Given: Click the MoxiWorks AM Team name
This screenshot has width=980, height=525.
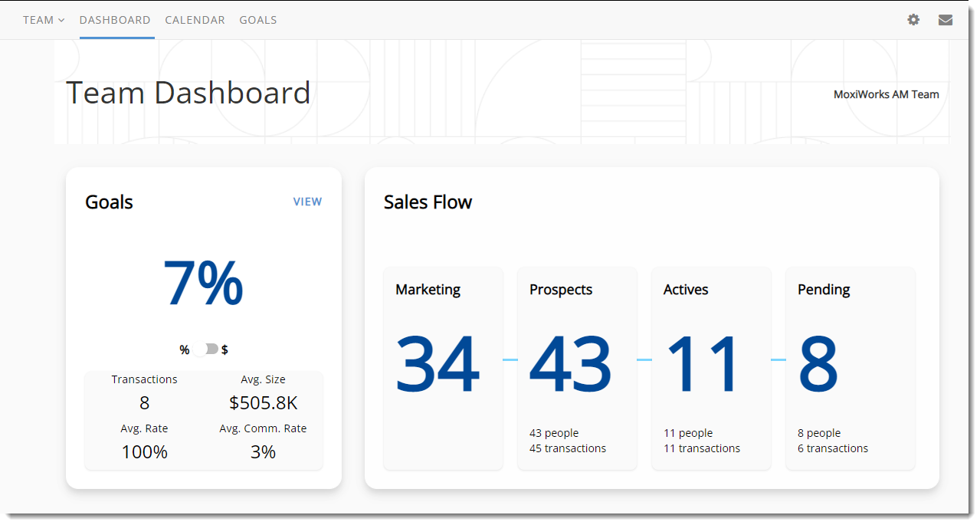Looking at the screenshot, I should (886, 94).
